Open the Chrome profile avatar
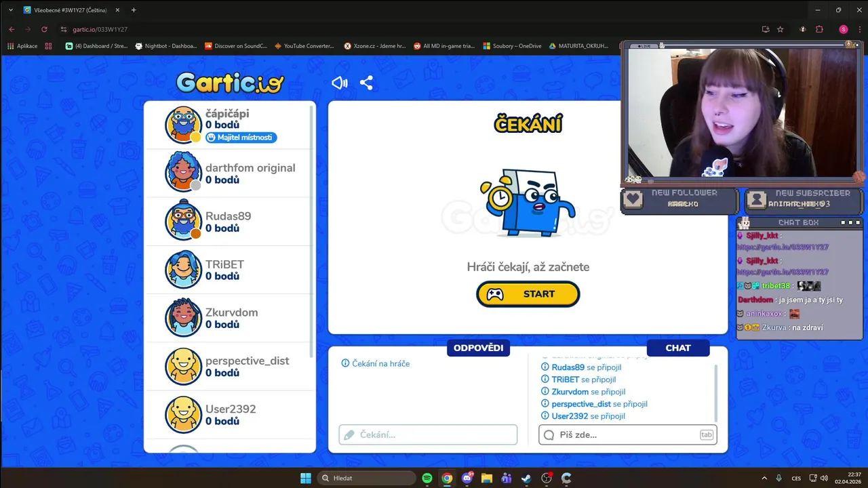 click(x=844, y=29)
